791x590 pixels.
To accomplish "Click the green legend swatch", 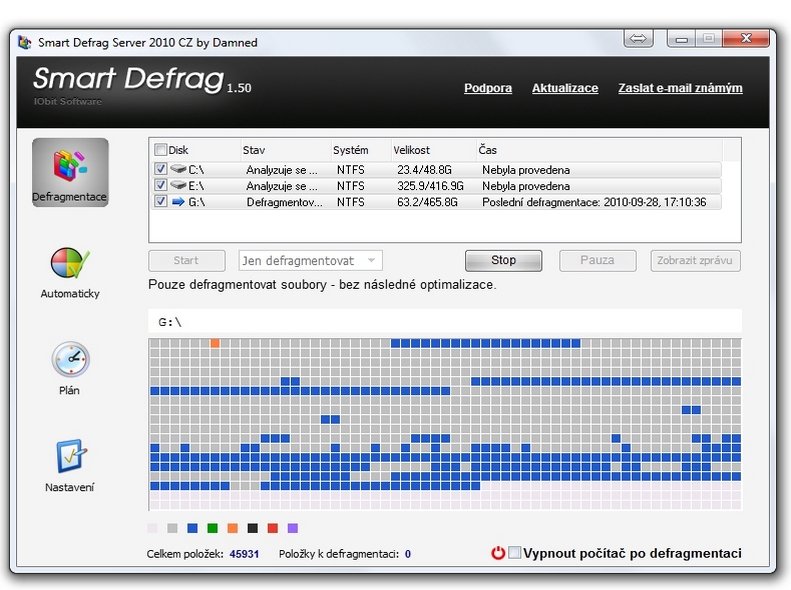I will [x=212, y=528].
